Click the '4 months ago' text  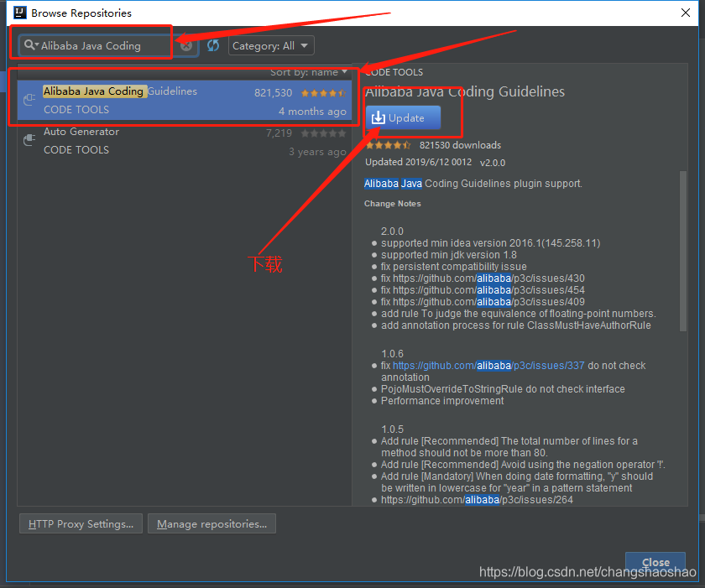(x=312, y=111)
